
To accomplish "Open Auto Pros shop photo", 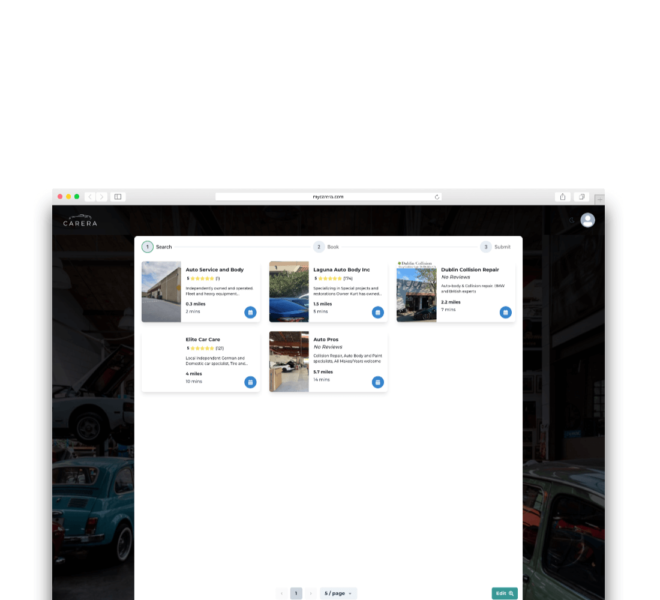I will coord(289,362).
